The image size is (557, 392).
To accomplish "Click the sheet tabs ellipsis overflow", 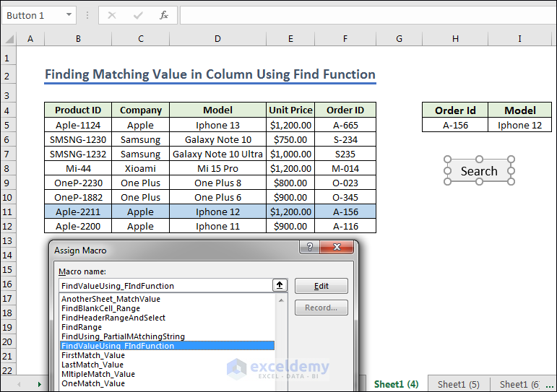I will point(549,385).
